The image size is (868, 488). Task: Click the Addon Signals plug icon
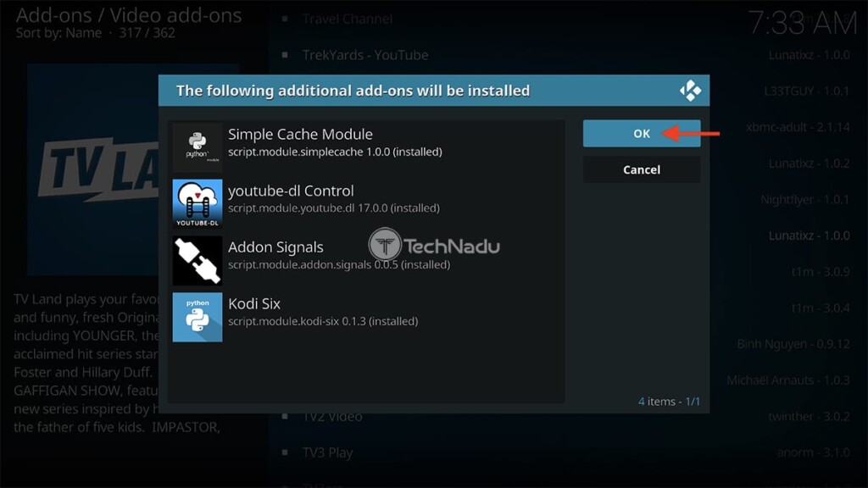pyautogui.click(x=197, y=260)
